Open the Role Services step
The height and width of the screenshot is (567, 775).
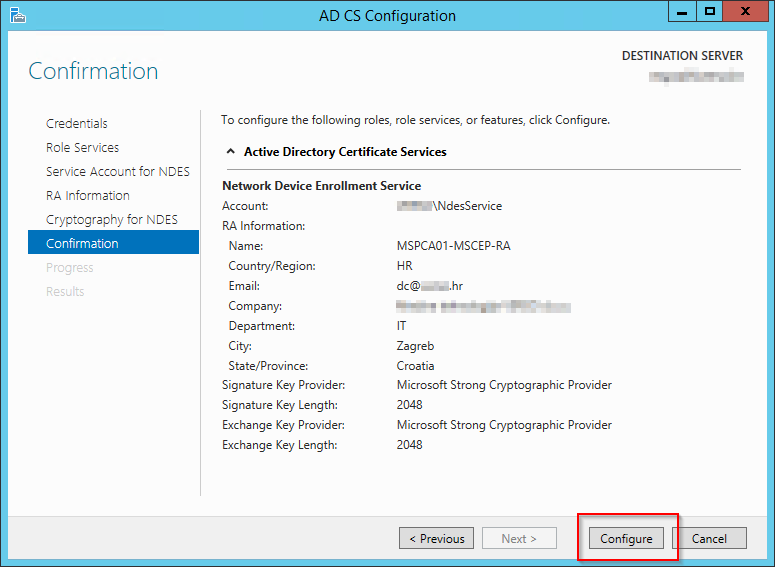tap(82, 148)
